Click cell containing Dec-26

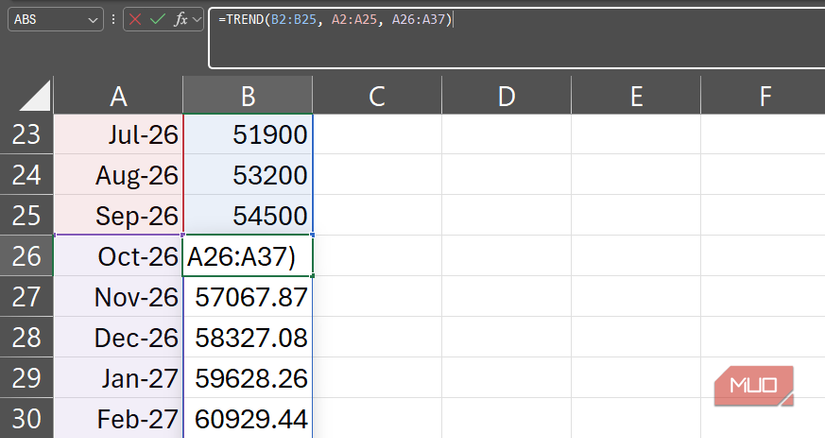[x=118, y=337]
